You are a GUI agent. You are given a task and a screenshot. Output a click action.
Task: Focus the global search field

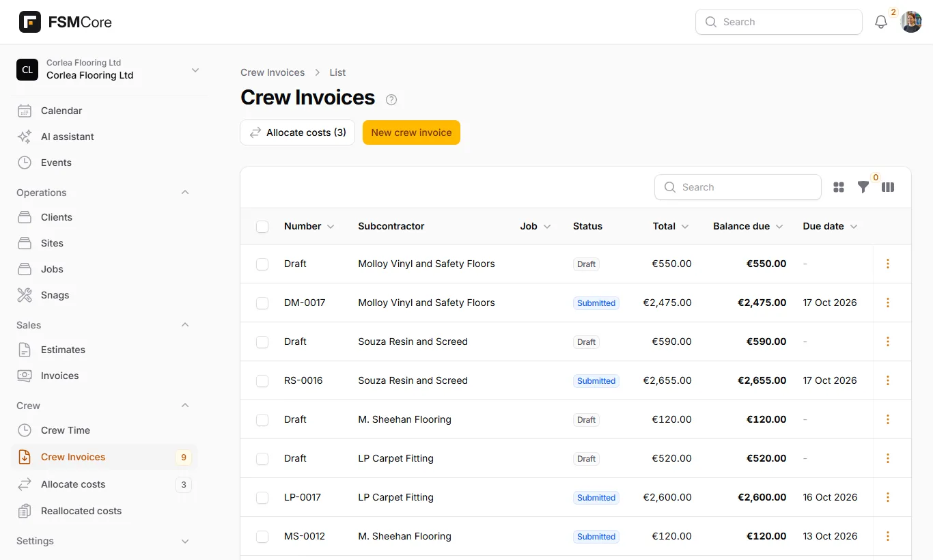click(779, 22)
